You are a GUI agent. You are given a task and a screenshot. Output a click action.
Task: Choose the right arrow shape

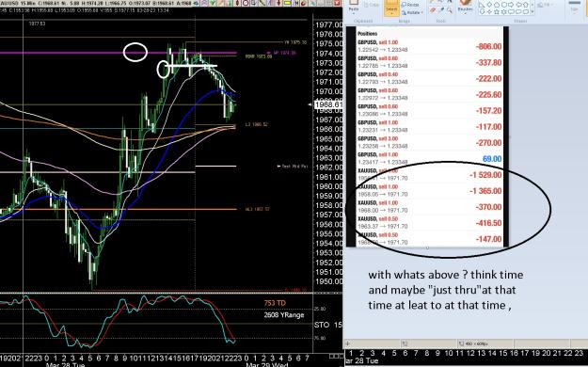click(x=511, y=5)
